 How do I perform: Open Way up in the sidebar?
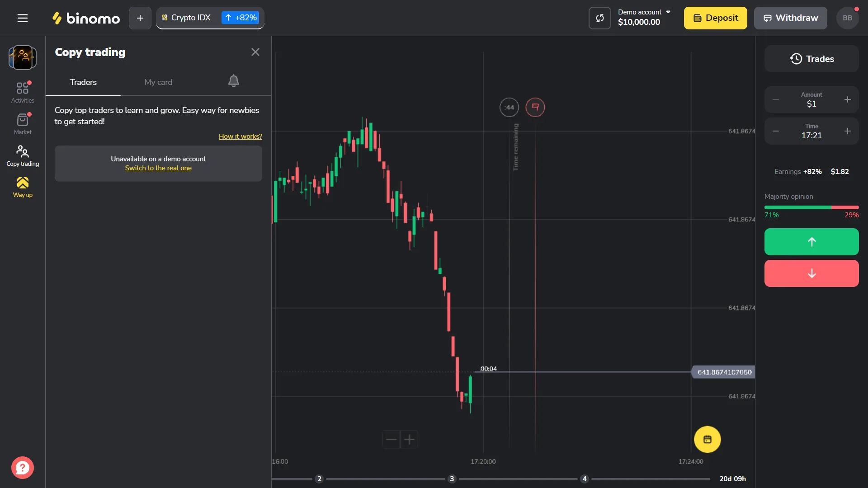pos(23,187)
